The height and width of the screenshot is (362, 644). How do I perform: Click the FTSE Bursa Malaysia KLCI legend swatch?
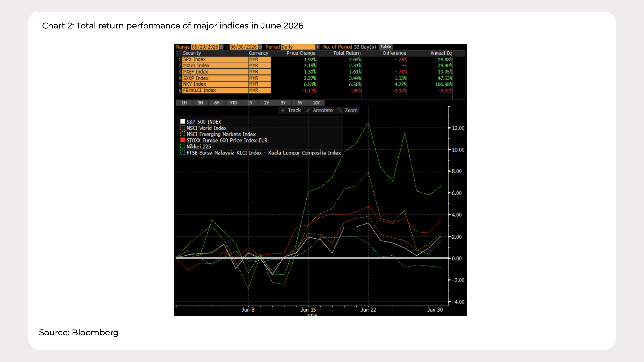click(x=183, y=153)
